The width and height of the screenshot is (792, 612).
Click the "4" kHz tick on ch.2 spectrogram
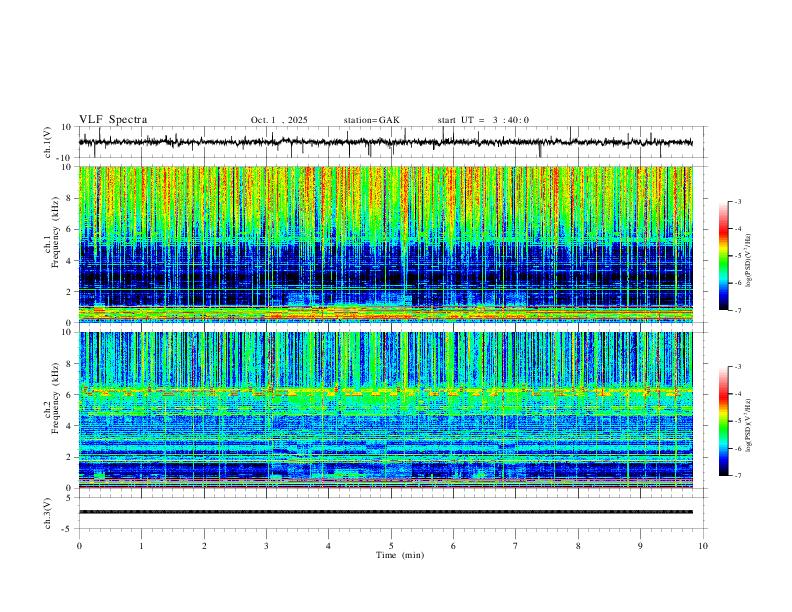(x=69, y=426)
